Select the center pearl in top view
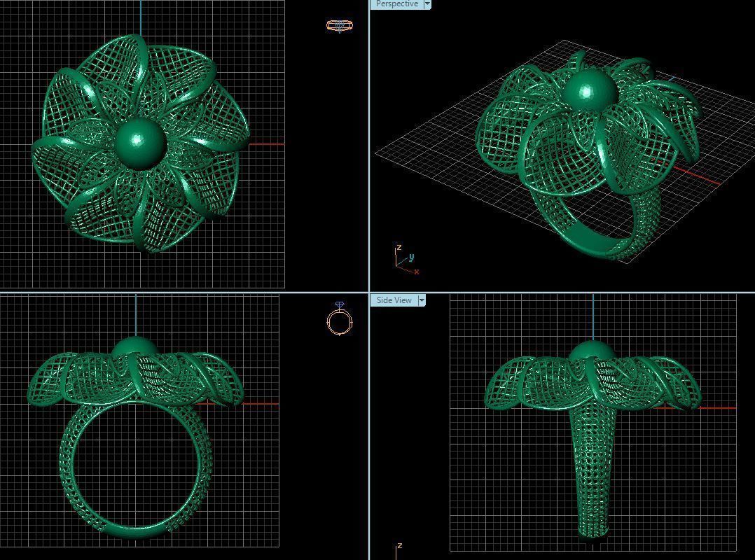The width and height of the screenshot is (755, 560). pyautogui.click(x=141, y=143)
